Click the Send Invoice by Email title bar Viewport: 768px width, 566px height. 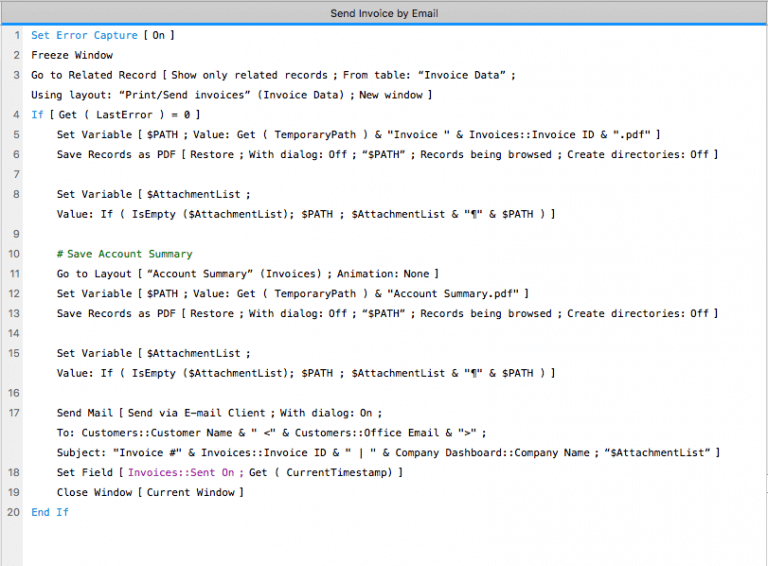(x=384, y=13)
